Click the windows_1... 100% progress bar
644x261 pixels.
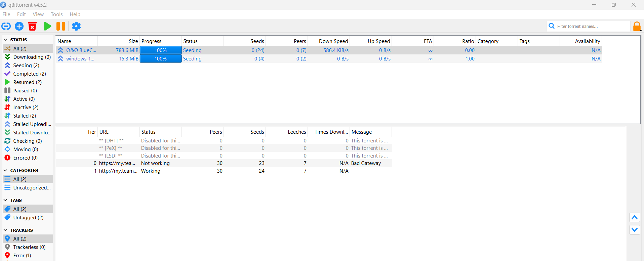[x=161, y=59]
